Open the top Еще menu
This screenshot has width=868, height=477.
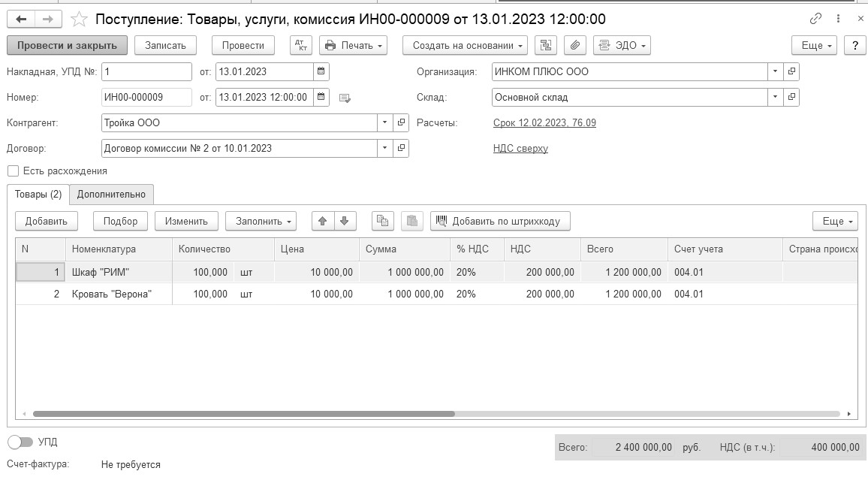point(815,45)
